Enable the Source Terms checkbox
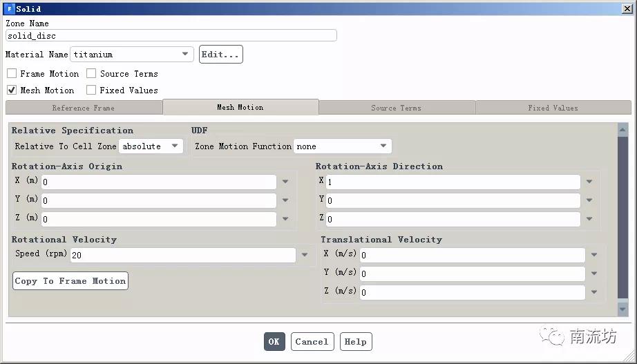This screenshot has width=637, height=364. [x=91, y=73]
